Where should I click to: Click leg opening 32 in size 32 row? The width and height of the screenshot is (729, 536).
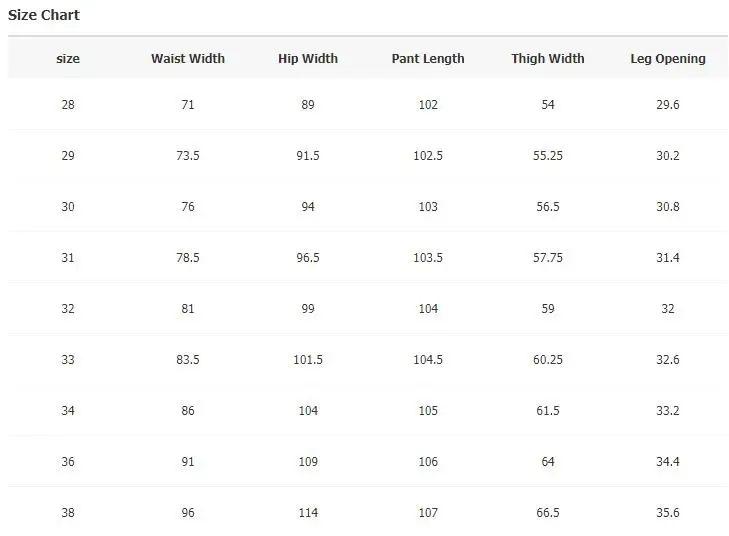(668, 309)
